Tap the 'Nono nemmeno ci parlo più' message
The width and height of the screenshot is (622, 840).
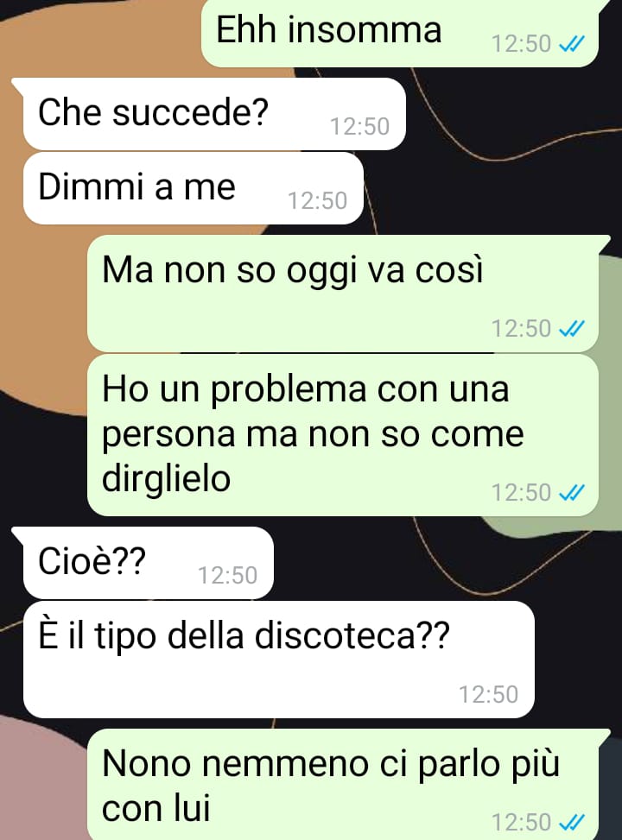(343, 784)
